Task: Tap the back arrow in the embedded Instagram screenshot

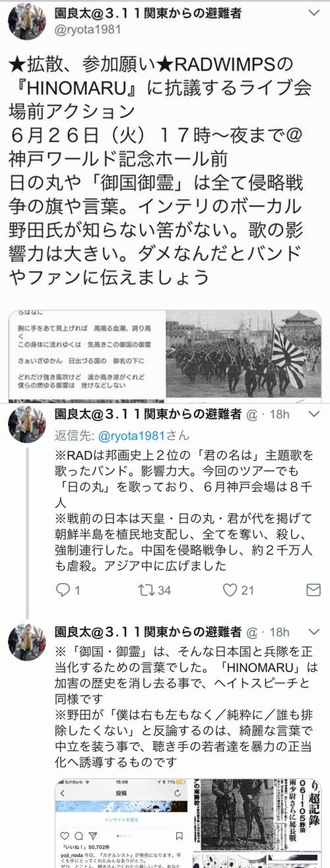Action: 63,793
